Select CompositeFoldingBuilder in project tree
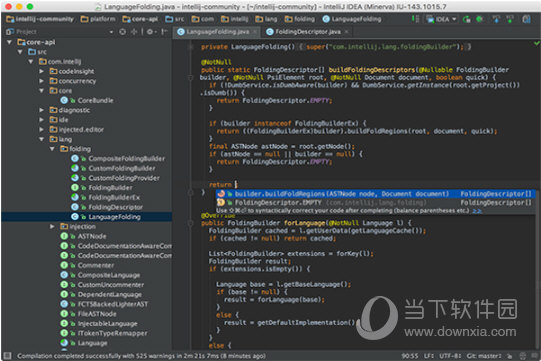The width and height of the screenshot is (541, 361). (118, 158)
